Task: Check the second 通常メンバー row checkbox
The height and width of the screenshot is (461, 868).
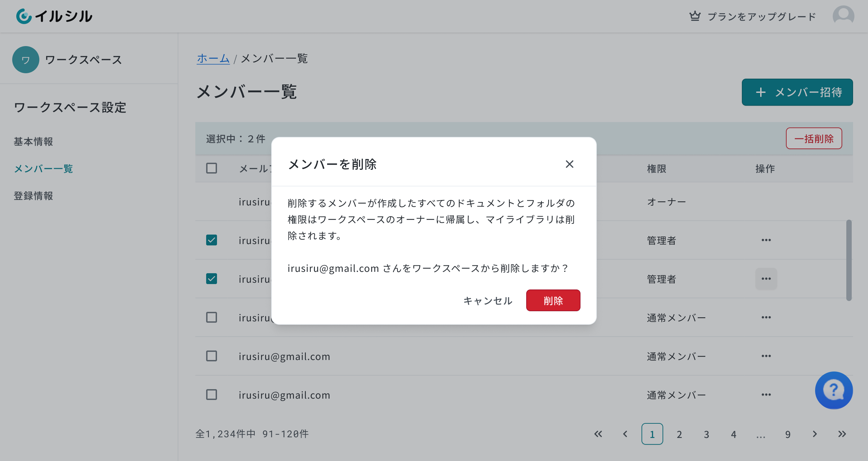Action: point(212,356)
